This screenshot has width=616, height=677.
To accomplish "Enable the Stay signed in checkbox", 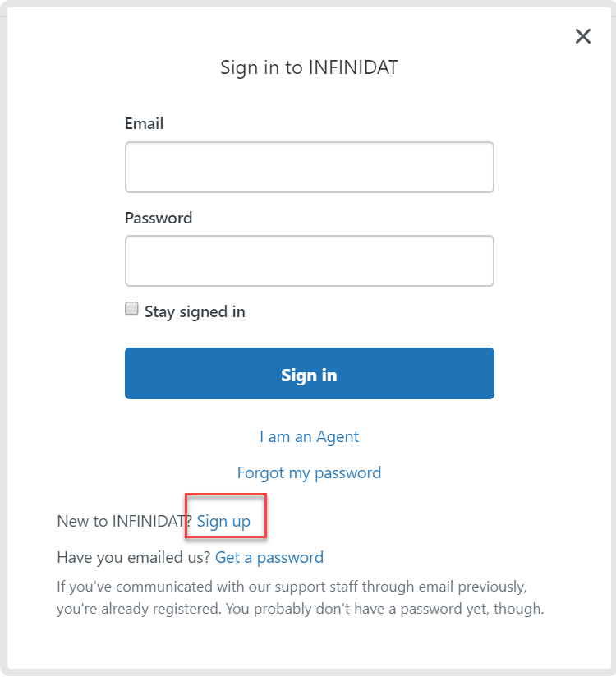I will (x=131, y=309).
